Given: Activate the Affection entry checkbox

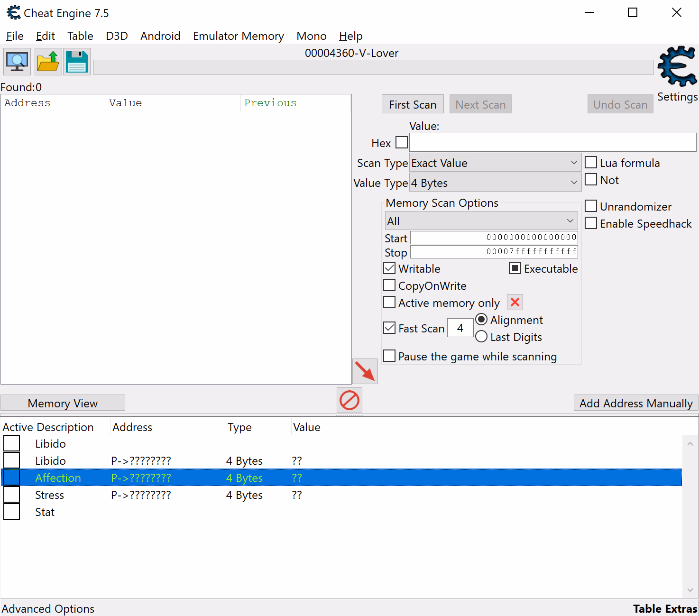Looking at the screenshot, I should (x=12, y=478).
